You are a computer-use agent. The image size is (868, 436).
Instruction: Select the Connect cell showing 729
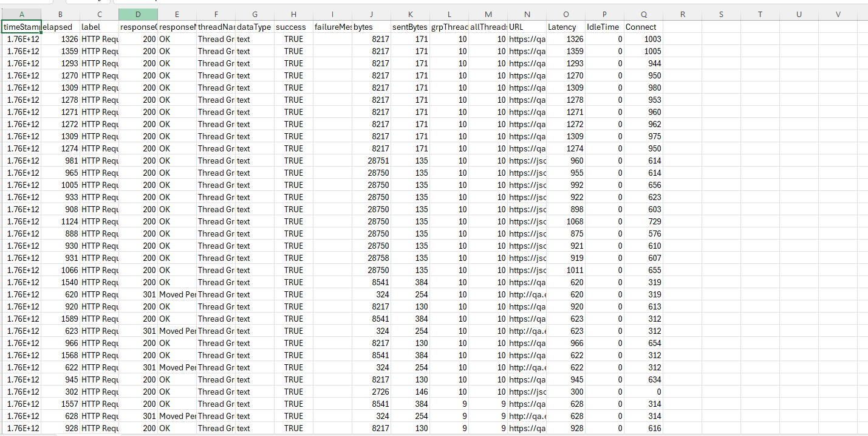643,221
